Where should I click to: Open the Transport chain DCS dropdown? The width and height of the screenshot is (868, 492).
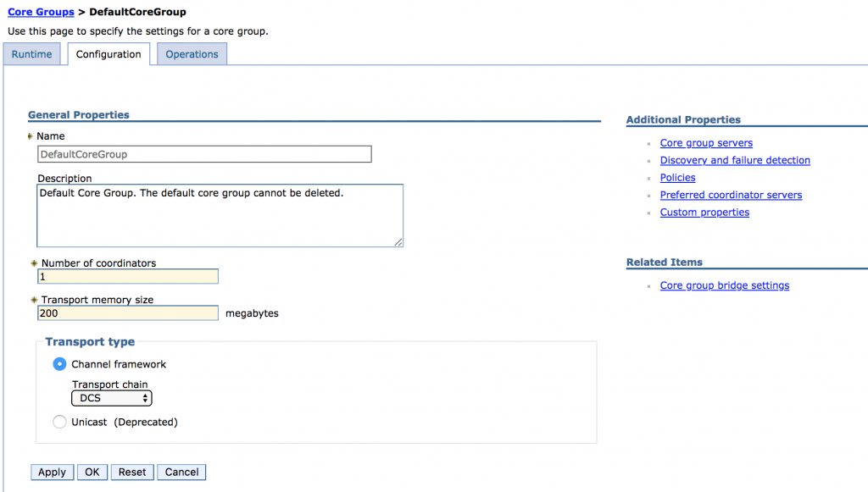click(112, 398)
